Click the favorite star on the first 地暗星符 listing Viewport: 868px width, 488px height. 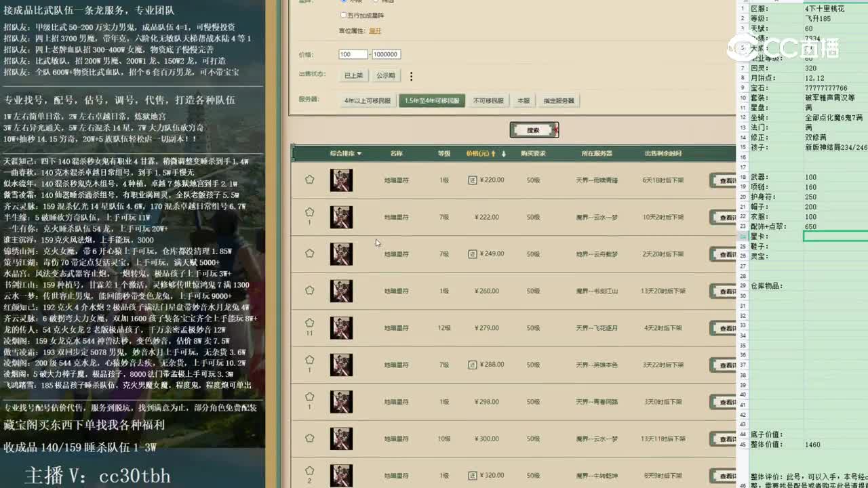click(309, 179)
